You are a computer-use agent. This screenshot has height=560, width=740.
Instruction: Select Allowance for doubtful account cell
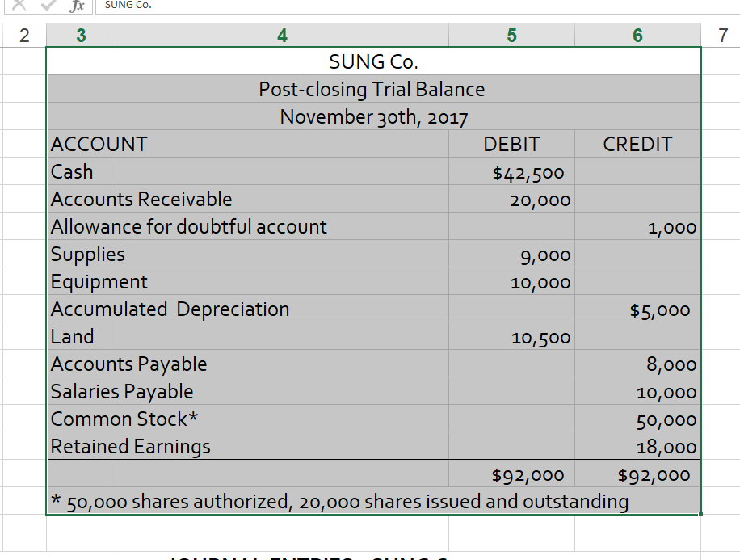(x=248, y=225)
